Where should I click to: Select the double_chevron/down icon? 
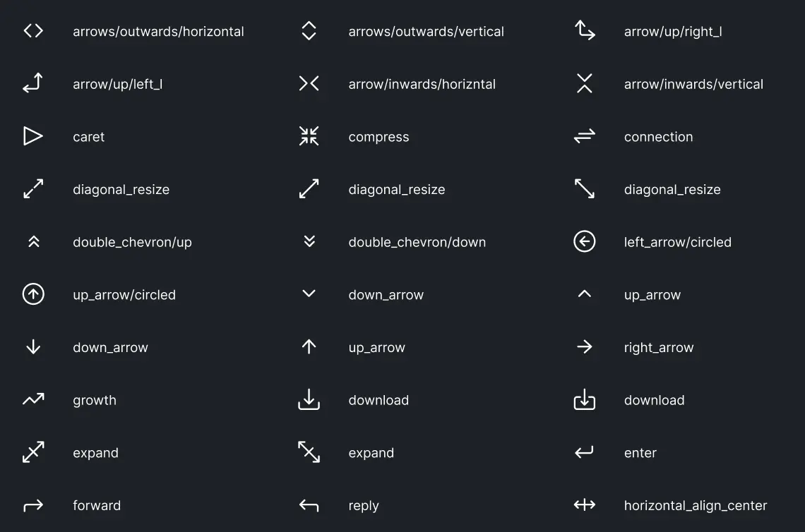pos(309,242)
